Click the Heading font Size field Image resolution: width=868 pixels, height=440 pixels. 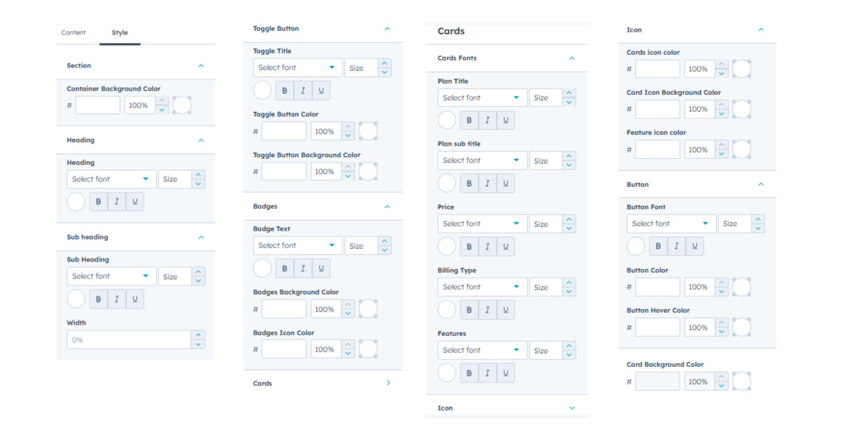[x=175, y=179]
